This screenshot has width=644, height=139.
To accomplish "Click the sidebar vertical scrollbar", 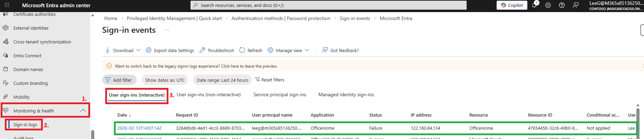I will [x=92, y=134].
